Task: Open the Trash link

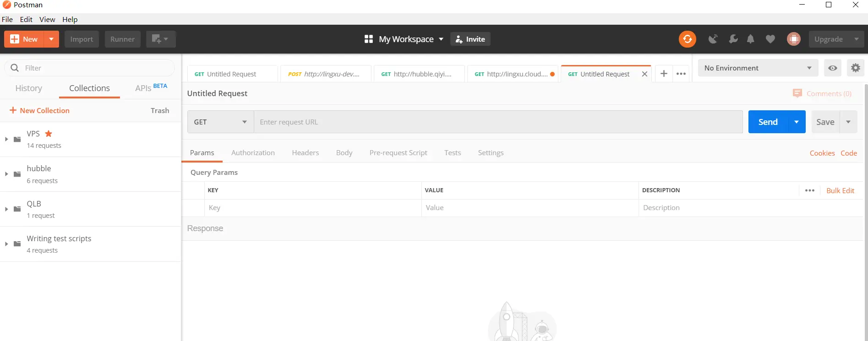Action: coord(160,111)
